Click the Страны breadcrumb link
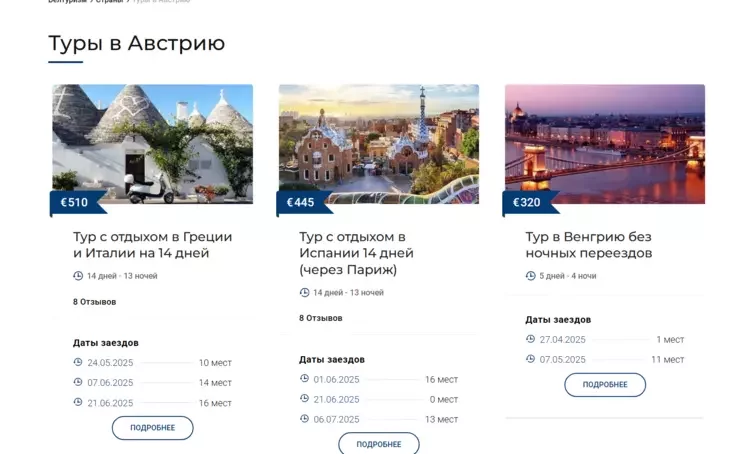 pos(110,1)
